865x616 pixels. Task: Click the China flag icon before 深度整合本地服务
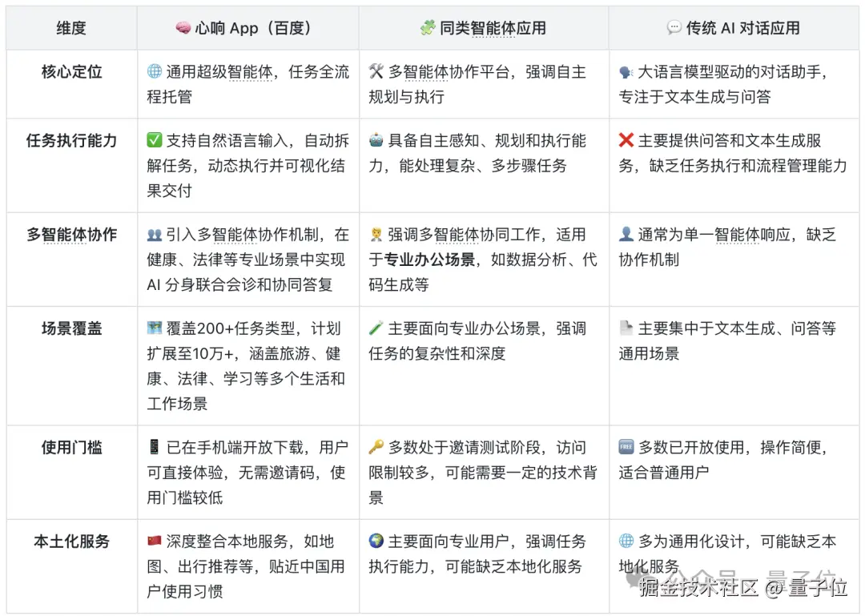tap(155, 541)
